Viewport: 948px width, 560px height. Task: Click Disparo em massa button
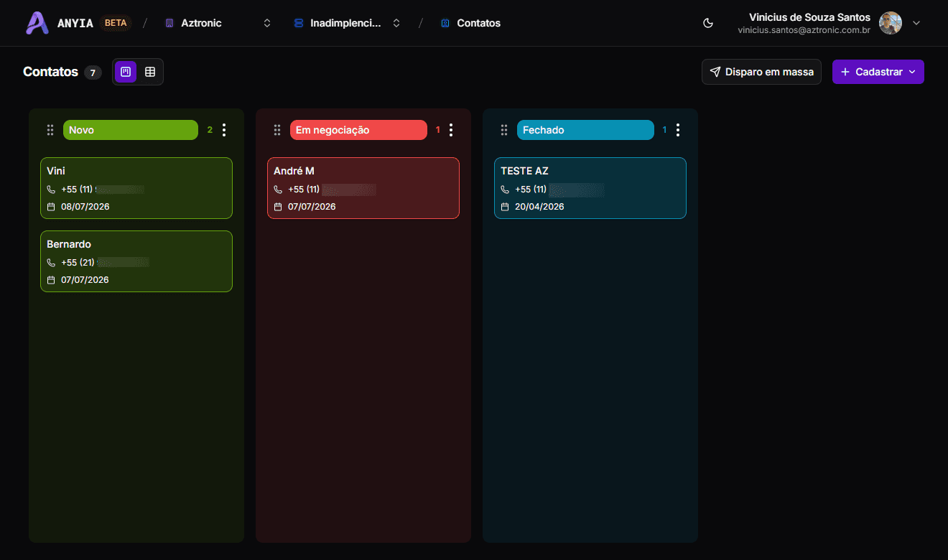point(761,72)
